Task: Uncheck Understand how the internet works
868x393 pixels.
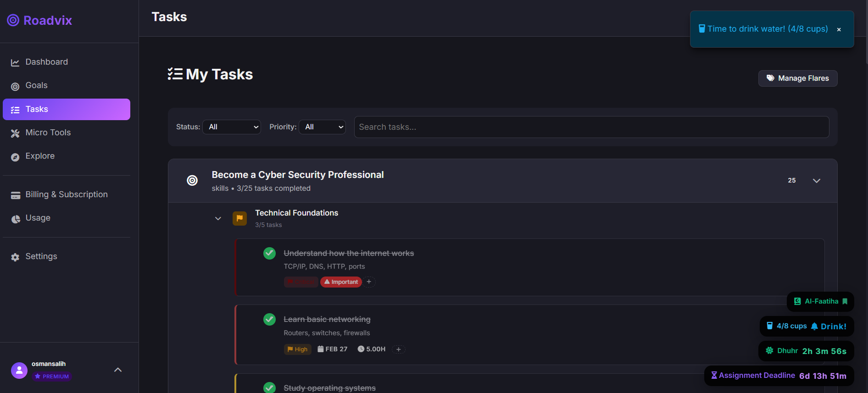Action: (x=269, y=253)
